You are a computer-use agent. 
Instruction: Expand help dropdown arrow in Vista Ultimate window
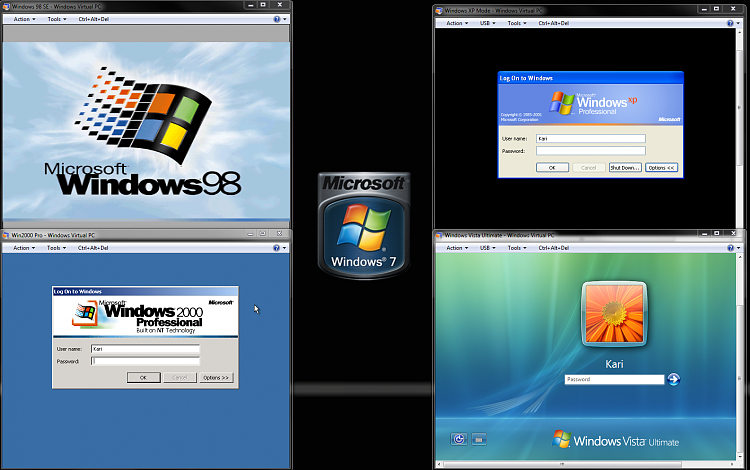pyautogui.click(x=738, y=248)
